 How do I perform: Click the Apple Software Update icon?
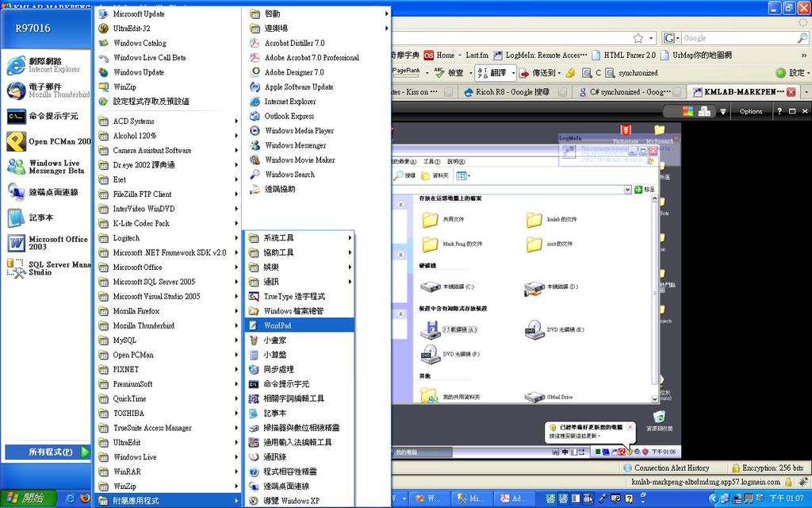pos(255,87)
